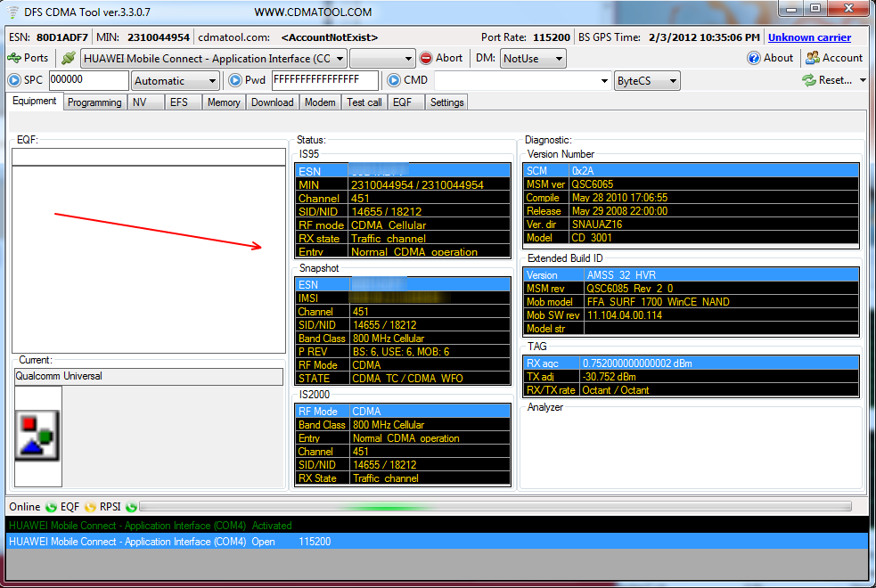Click the Qualcomm Universal current field
The height and width of the screenshot is (588, 876).
pos(149,376)
